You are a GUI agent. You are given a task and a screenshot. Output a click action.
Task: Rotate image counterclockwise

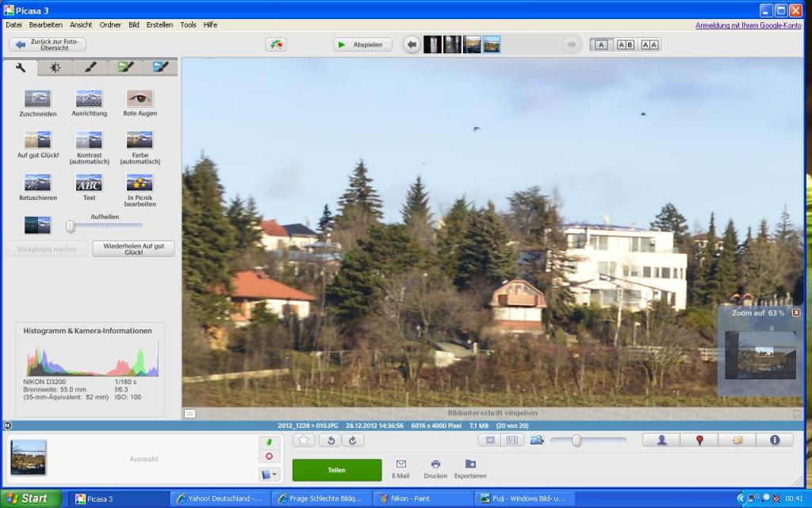(x=331, y=440)
